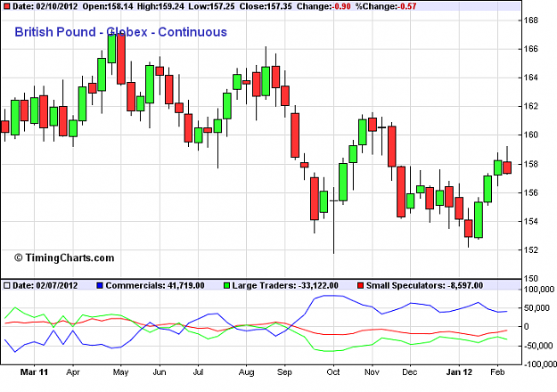
Task: Click the 150 price axis label
Action: [531, 278]
